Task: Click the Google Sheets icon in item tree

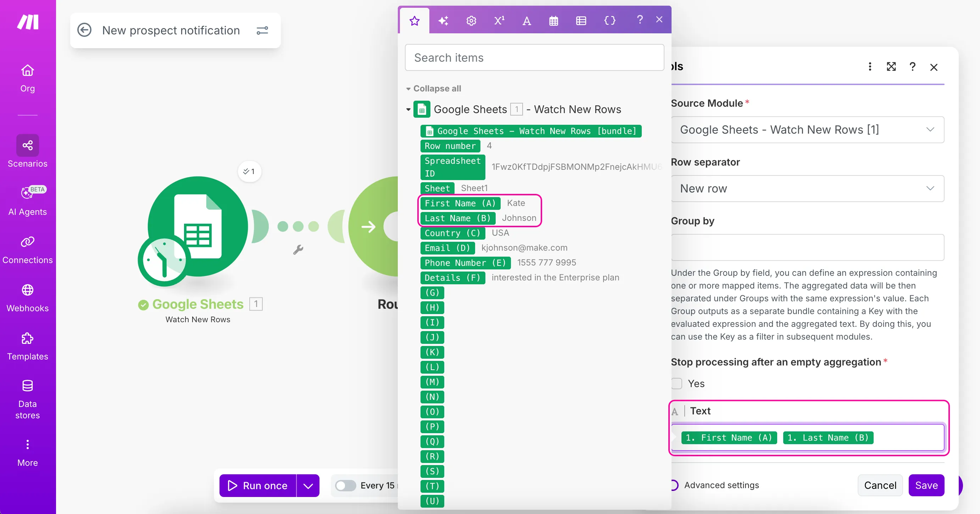Action: point(422,110)
